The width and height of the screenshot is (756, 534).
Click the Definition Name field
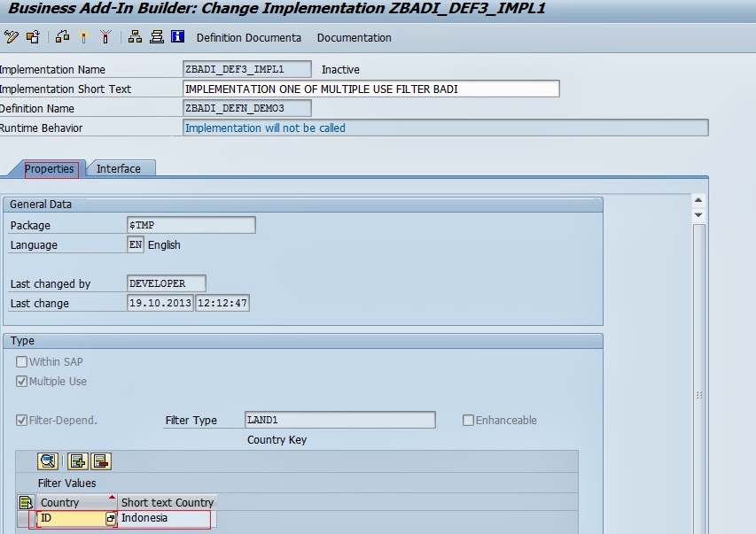coord(247,108)
